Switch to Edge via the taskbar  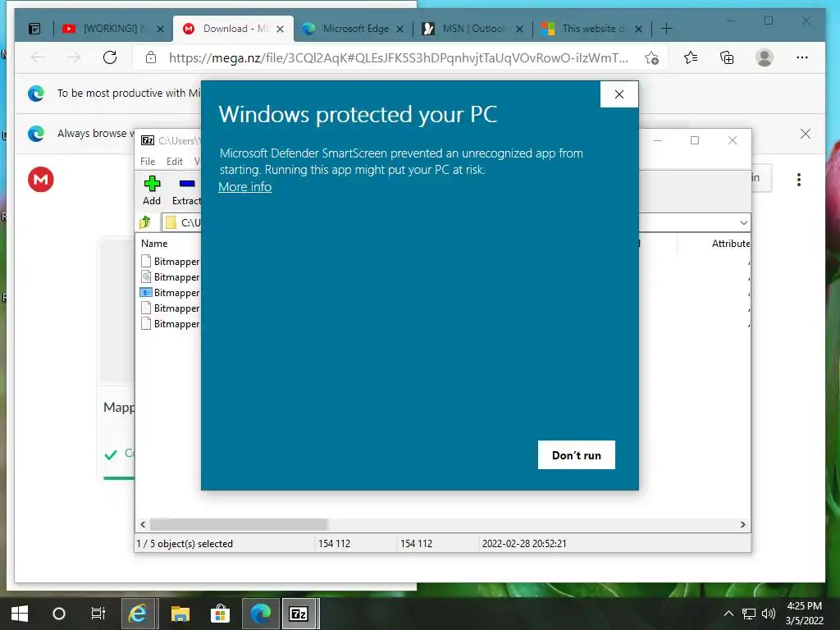[261, 614]
